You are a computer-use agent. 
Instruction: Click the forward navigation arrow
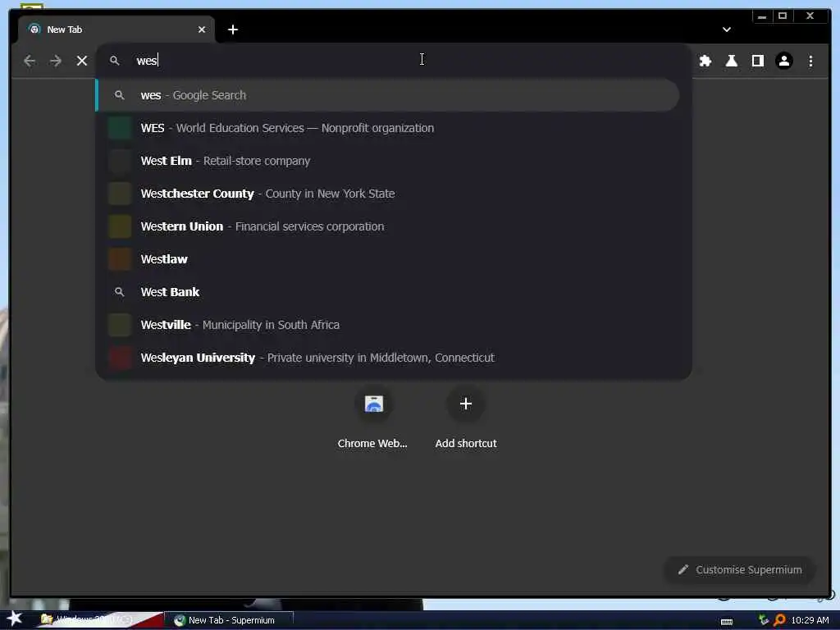pos(56,61)
